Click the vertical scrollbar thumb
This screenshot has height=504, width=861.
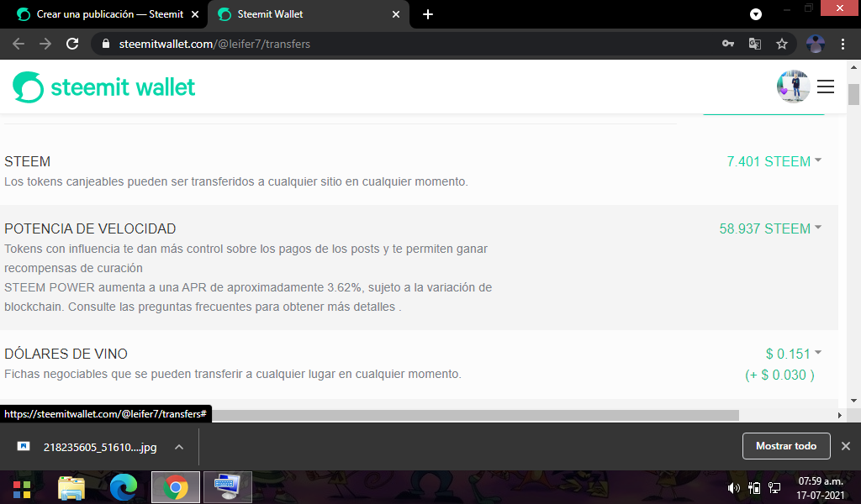853,94
